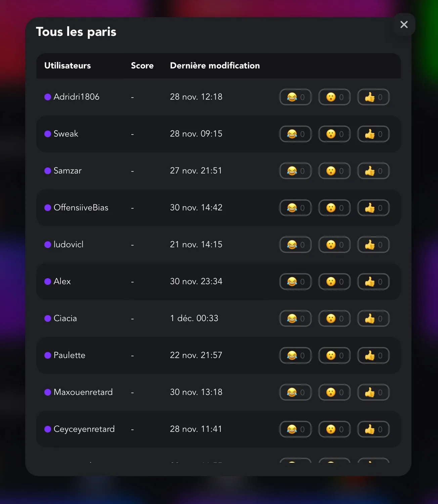Sort by Score column header
This screenshot has height=504, width=438.
click(x=142, y=65)
